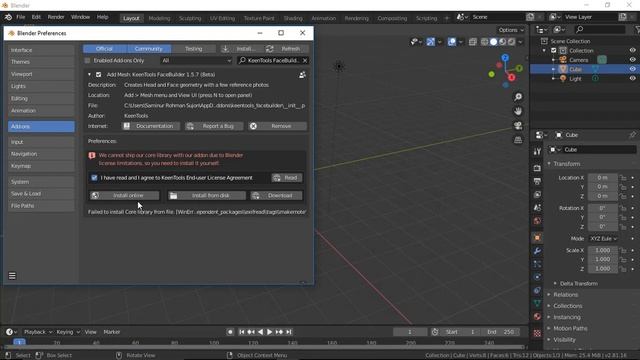Hide the Collection with eye icon
The height and width of the screenshot is (360, 640).
[632, 50]
